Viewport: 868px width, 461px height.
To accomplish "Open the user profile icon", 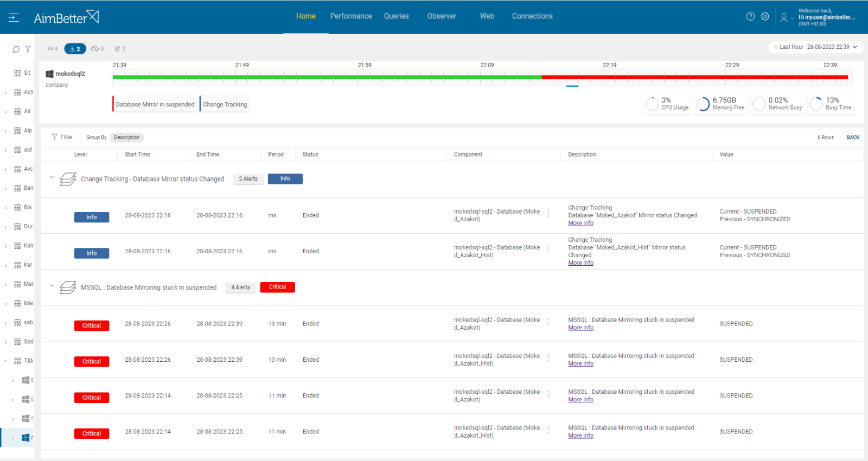I will pyautogui.click(x=784, y=17).
